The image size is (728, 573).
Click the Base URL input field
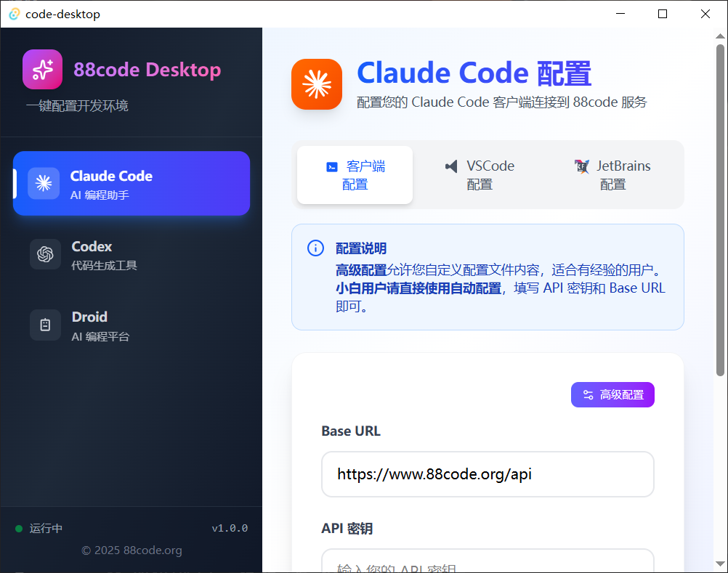pyautogui.click(x=488, y=474)
